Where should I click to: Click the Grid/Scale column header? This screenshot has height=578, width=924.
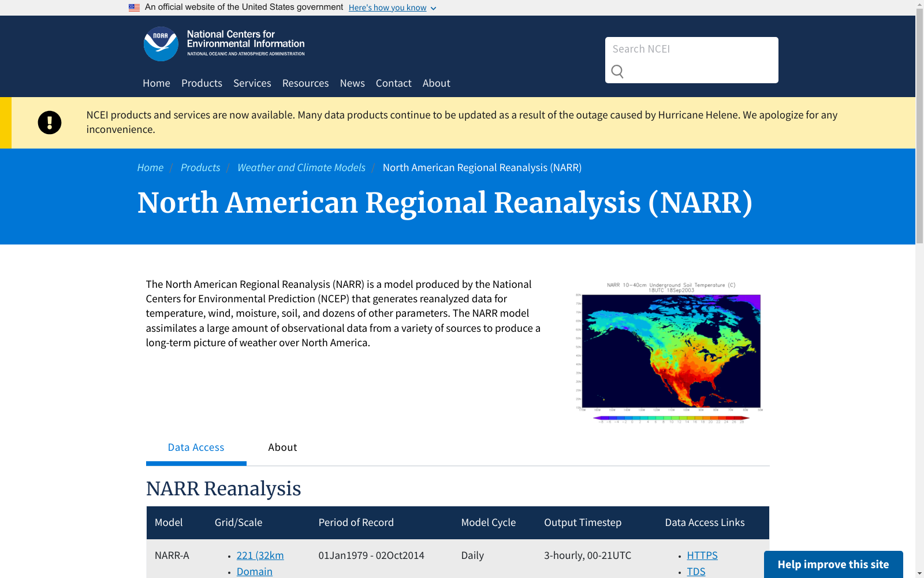(x=239, y=523)
